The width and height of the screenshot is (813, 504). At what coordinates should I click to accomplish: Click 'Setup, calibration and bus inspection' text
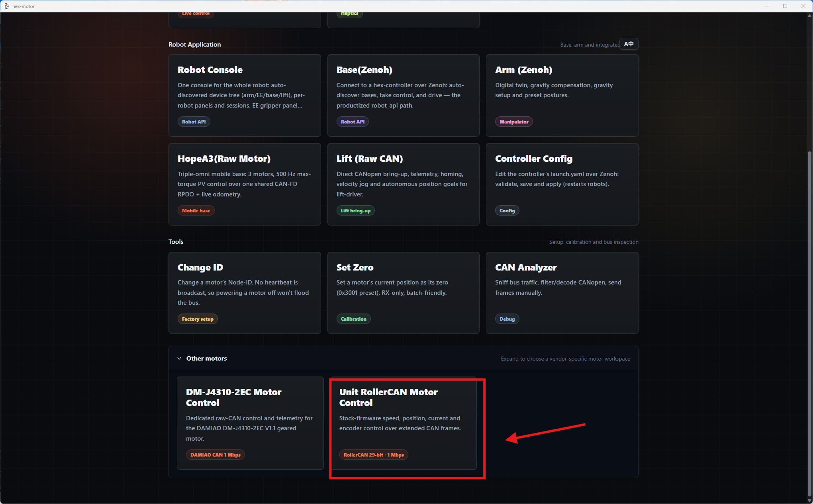point(594,242)
